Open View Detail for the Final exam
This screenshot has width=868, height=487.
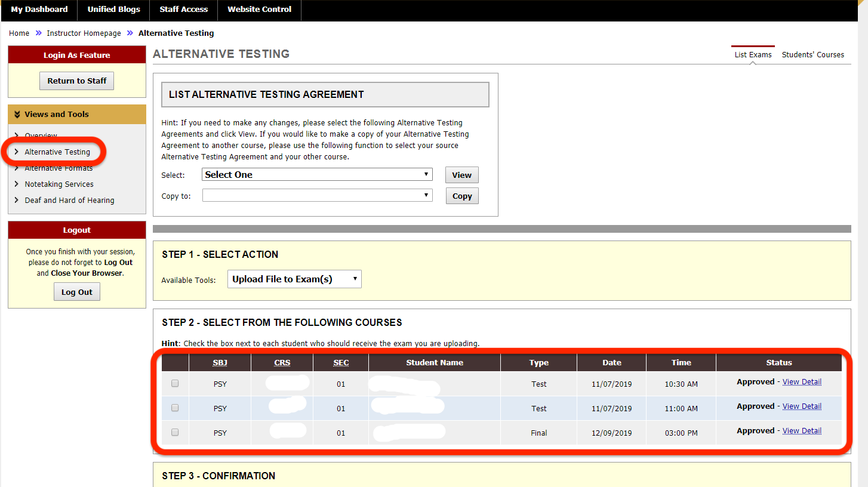(x=802, y=430)
